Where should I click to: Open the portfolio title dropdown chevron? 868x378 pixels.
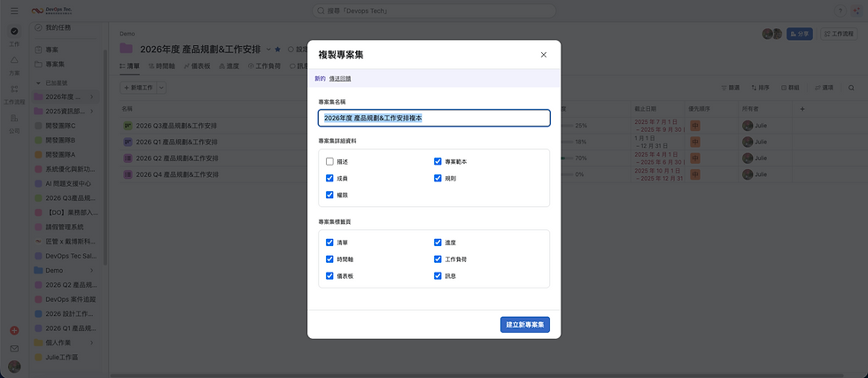[x=268, y=50]
